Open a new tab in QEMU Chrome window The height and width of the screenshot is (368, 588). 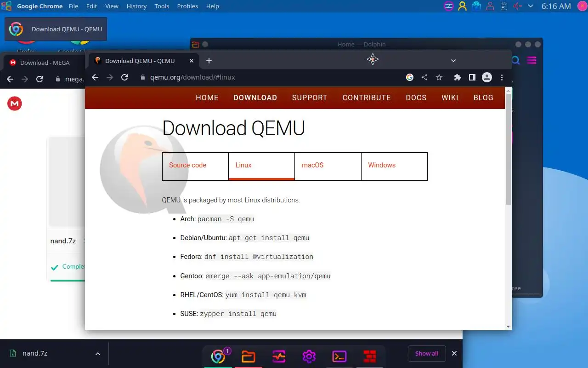(x=209, y=61)
